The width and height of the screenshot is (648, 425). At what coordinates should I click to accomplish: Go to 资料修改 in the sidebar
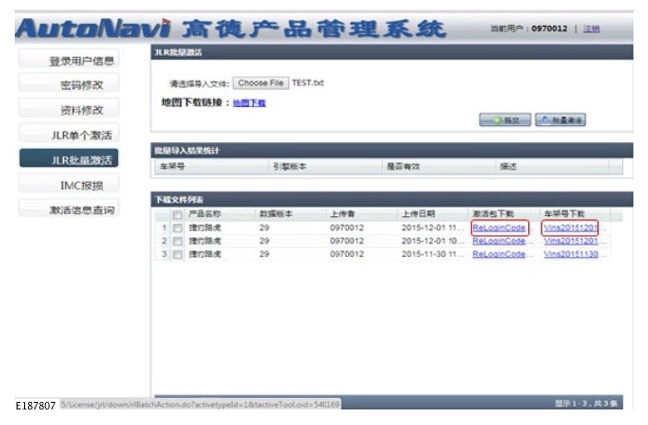click(x=69, y=110)
